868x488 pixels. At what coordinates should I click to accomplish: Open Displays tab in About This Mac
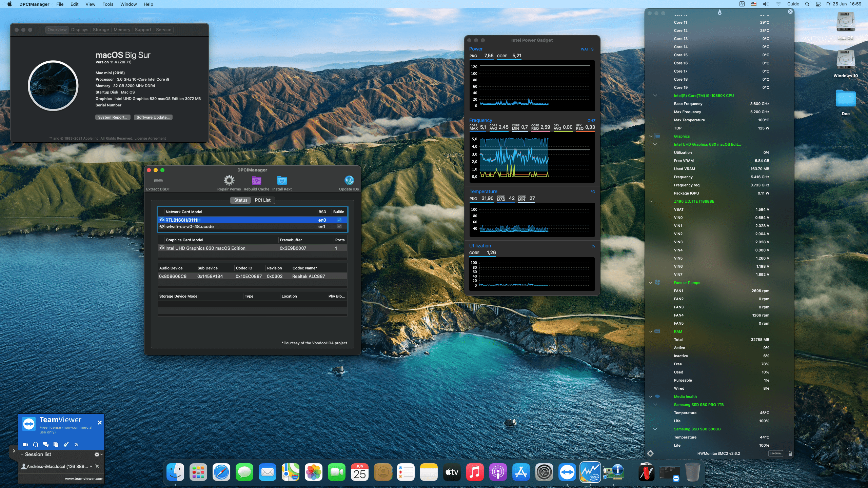80,30
